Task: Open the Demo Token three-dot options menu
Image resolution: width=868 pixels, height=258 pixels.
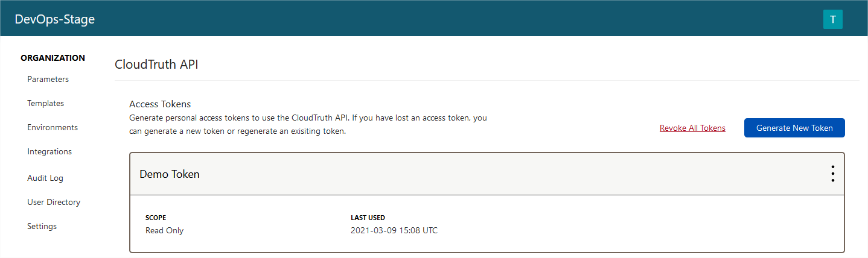Action: pos(832,174)
